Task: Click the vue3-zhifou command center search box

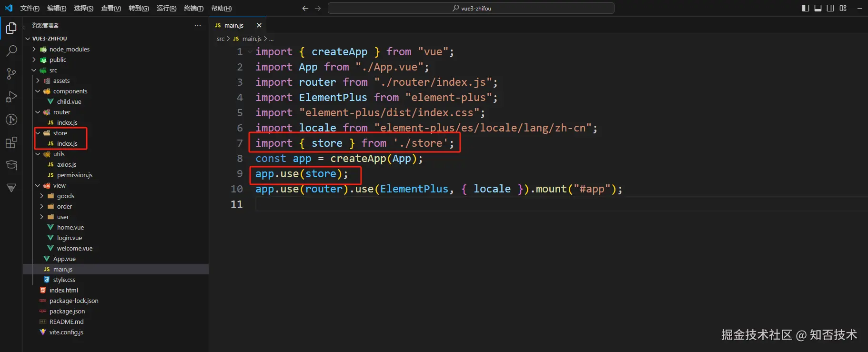Action: [471, 8]
